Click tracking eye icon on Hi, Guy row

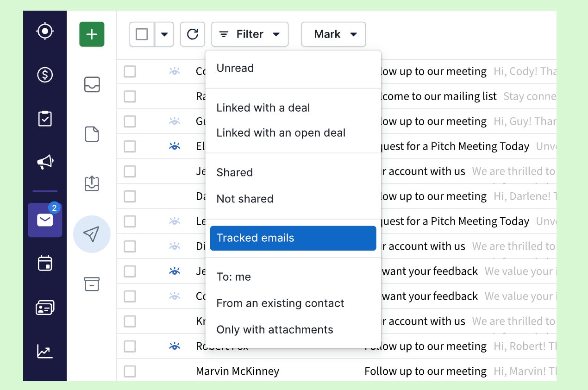tap(175, 121)
